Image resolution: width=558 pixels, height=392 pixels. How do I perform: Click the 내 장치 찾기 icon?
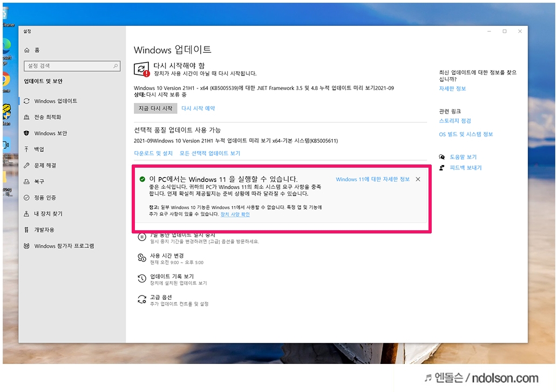coord(26,214)
